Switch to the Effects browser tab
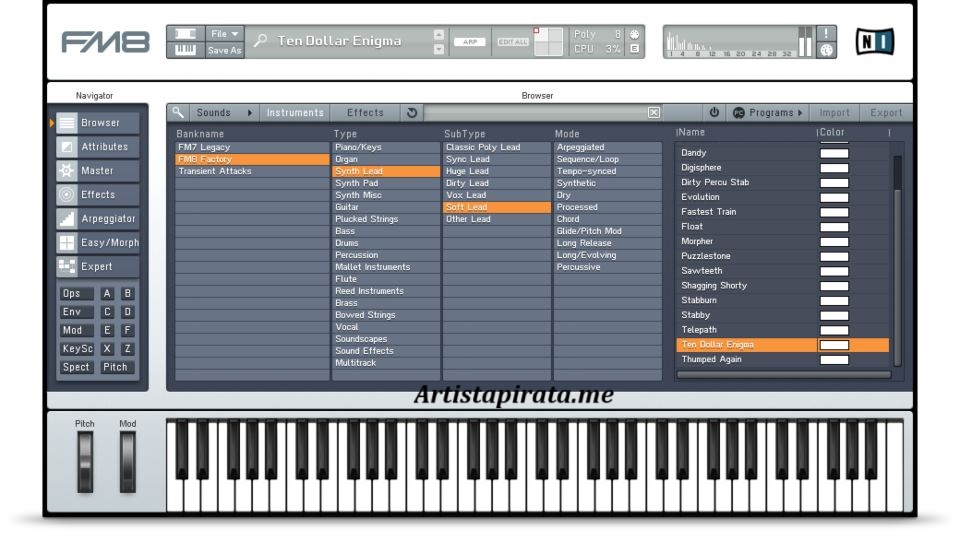This screenshot has width=960, height=553. (x=366, y=113)
